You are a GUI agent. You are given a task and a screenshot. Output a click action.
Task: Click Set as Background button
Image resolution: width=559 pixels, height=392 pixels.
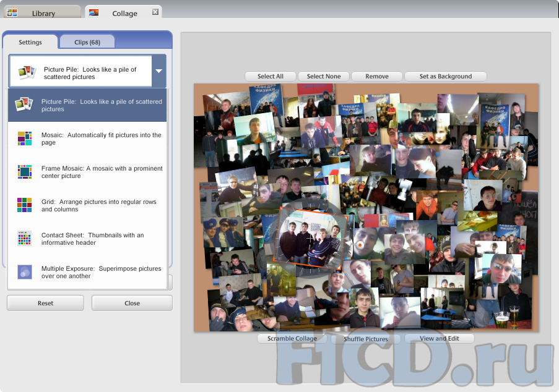pos(445,76)
